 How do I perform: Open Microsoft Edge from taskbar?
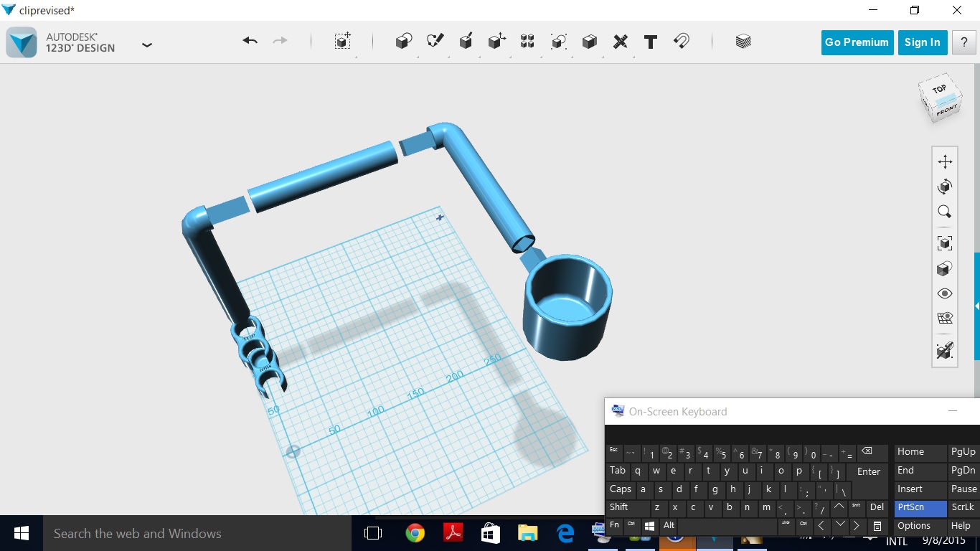pyautogui.click(x=566, y=533)
